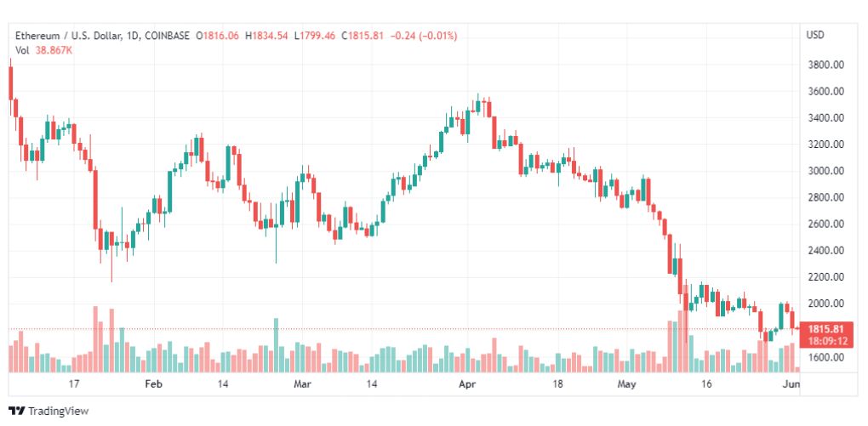Click the large red candle at chart start
This screenshot has height=426, width=868.
tap(10, 83)
